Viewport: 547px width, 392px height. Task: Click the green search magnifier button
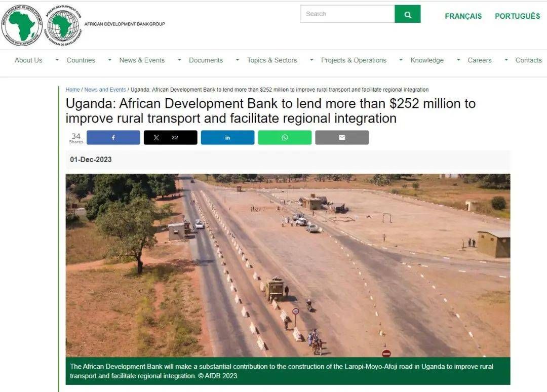(x=407, y=14)
